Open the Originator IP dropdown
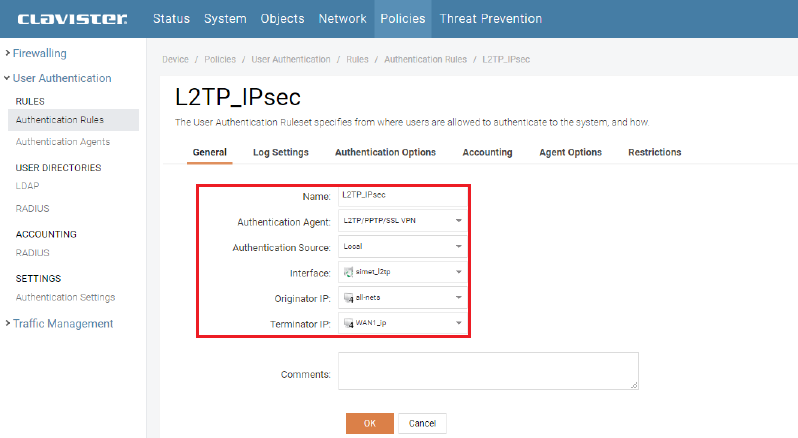Viewport: 798px width, 438px height. click(401, 297)
